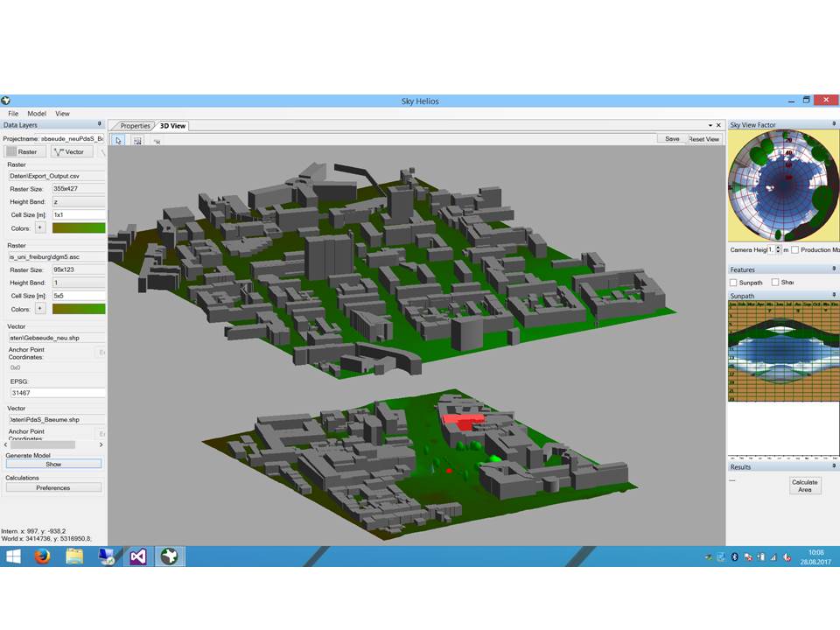The height and width of the screenshot is (630, 840).
Task: Enable the Sunpath checkbox
Action: tap(733, 283)
